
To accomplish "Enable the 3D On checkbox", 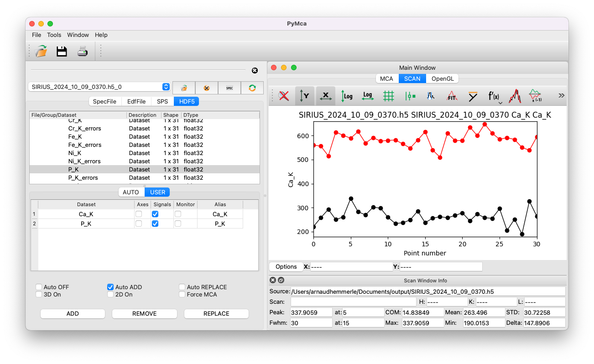I will (x=39, y=294).
